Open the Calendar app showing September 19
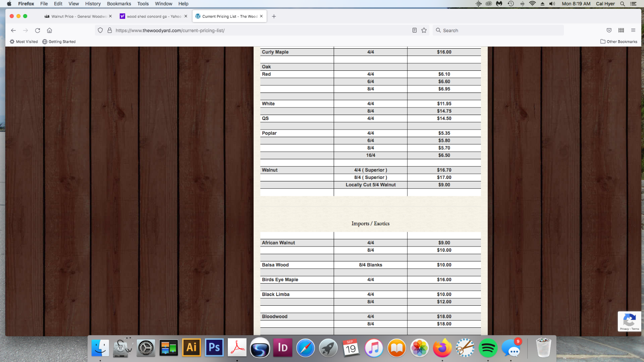 point(351,348)
